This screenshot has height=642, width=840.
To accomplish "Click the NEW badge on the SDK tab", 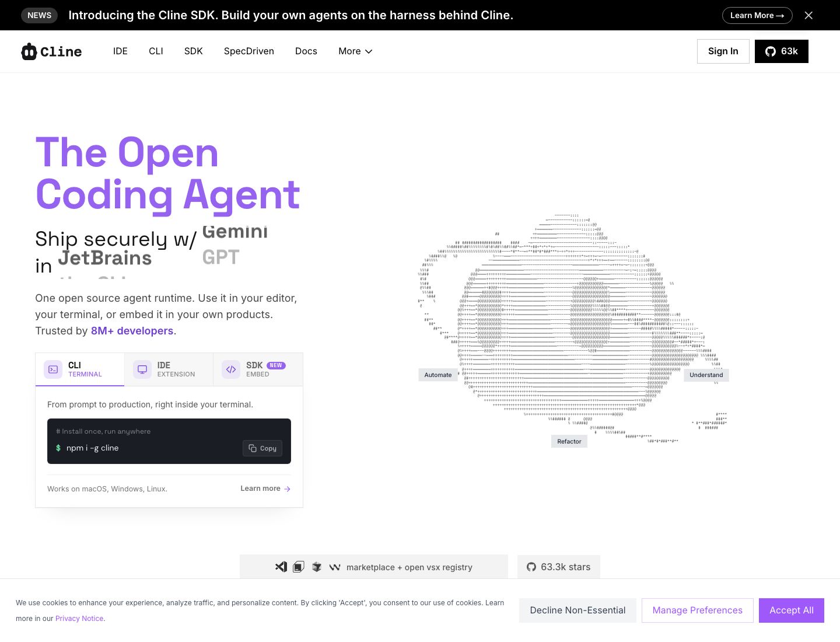I will click(276, 365).
